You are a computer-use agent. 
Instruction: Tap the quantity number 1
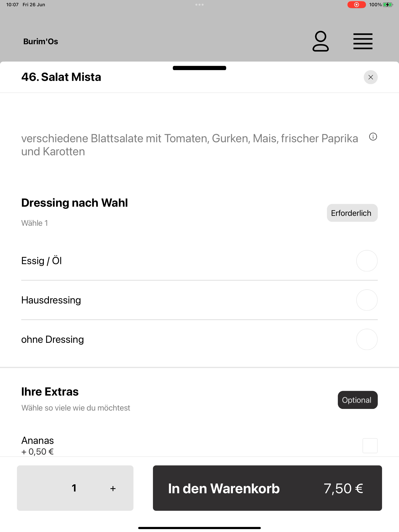click(74, 488)
